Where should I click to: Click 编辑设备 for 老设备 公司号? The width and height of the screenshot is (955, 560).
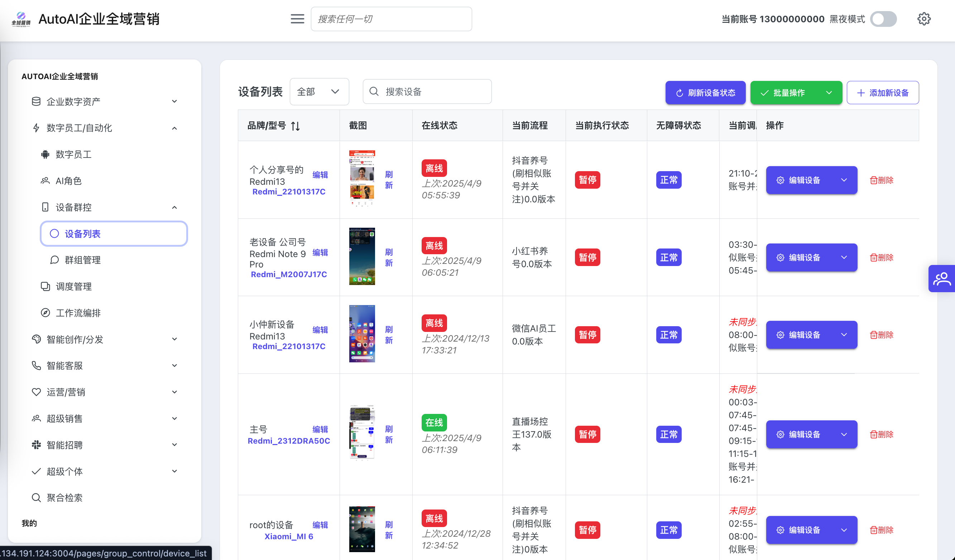pos(811,258)
